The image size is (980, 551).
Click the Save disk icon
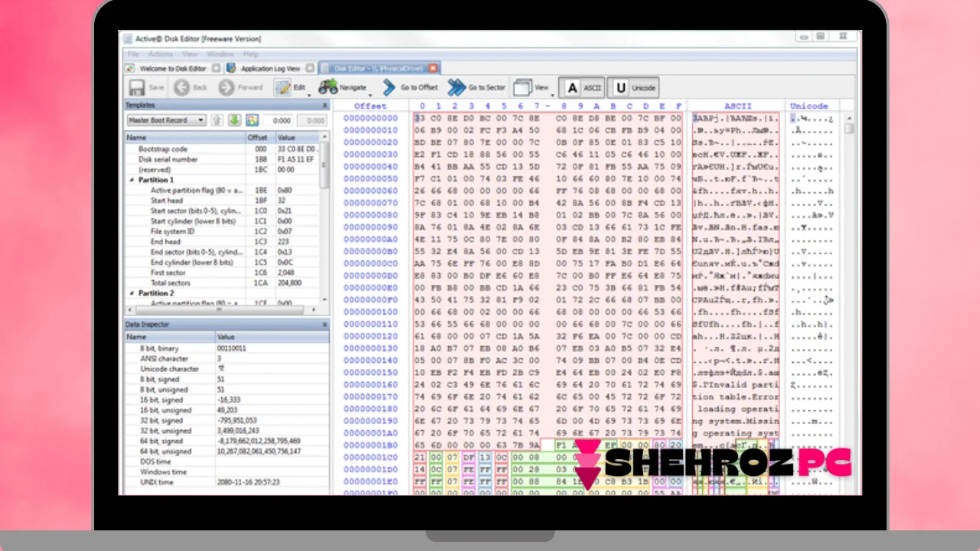tap(137, 87)
